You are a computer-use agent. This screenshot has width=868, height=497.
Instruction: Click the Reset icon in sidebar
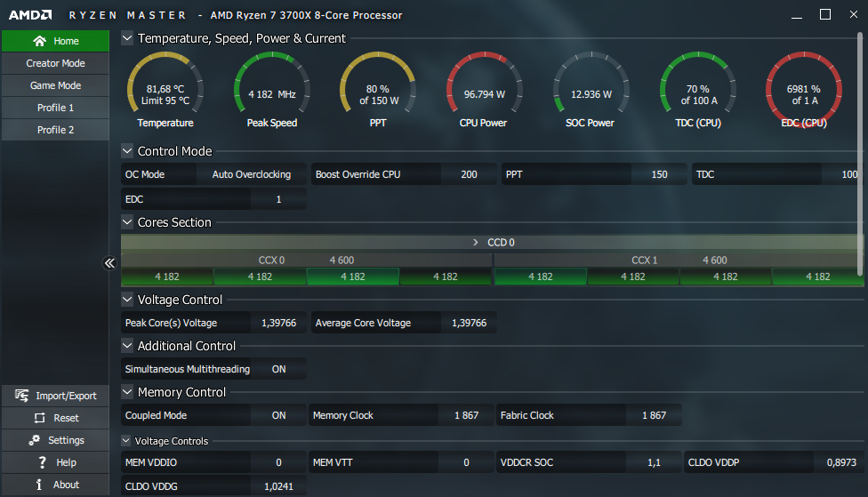click(x=39, y=418)
